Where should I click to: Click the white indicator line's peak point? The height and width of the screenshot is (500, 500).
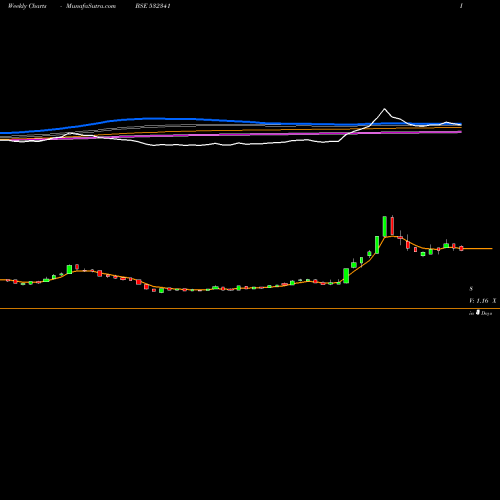(x=385, y=109)
